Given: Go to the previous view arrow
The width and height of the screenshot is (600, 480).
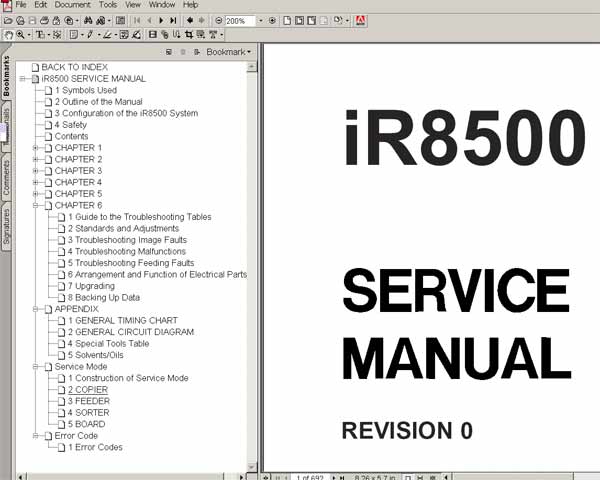Looking at the screenshot, I should pos(190,20).
